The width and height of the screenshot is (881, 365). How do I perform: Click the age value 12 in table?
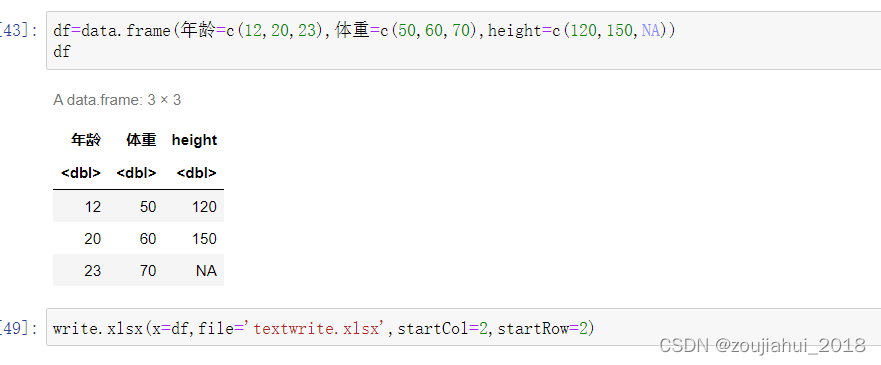(x=93, y=207)
